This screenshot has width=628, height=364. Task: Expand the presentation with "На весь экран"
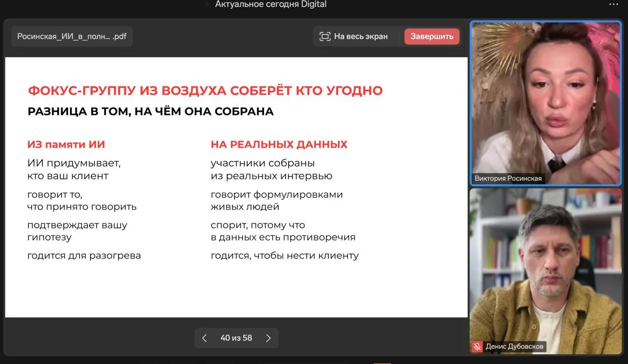tap(354, 36)
